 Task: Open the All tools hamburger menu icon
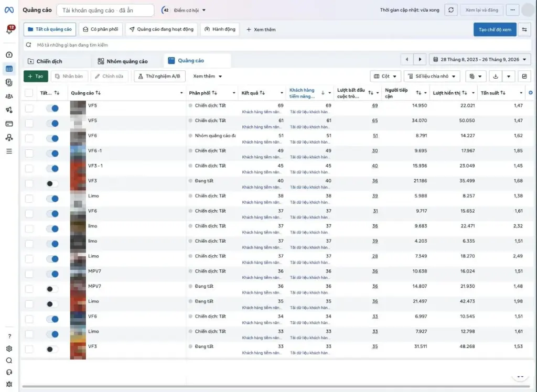point(9,151)
